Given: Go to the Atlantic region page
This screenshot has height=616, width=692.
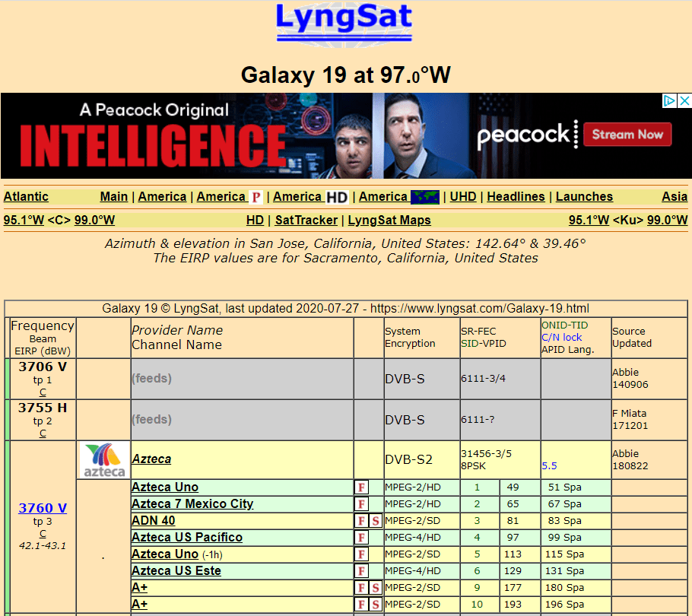Looking at the screenshot, I should (x=26, y=197).
